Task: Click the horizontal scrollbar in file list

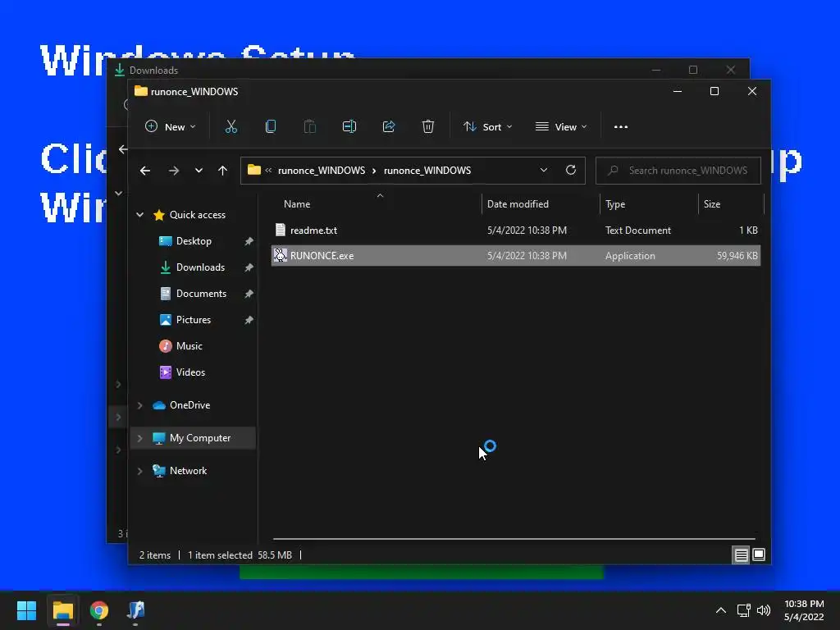Action: tap(514, 538)
